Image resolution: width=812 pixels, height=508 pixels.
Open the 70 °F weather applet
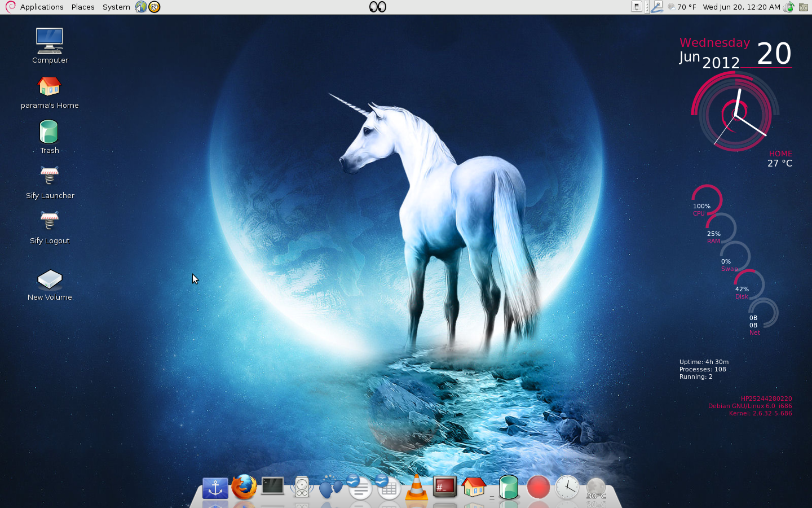click(682, 7)
